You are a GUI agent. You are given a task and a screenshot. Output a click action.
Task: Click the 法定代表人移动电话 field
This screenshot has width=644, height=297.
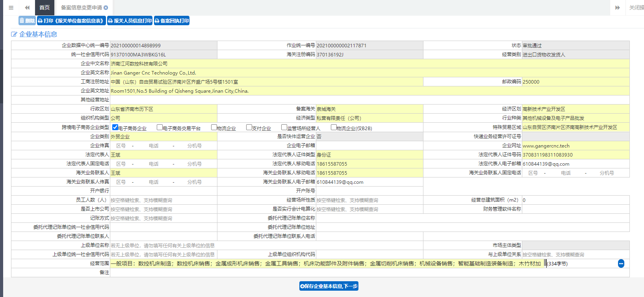pos(369,164)
